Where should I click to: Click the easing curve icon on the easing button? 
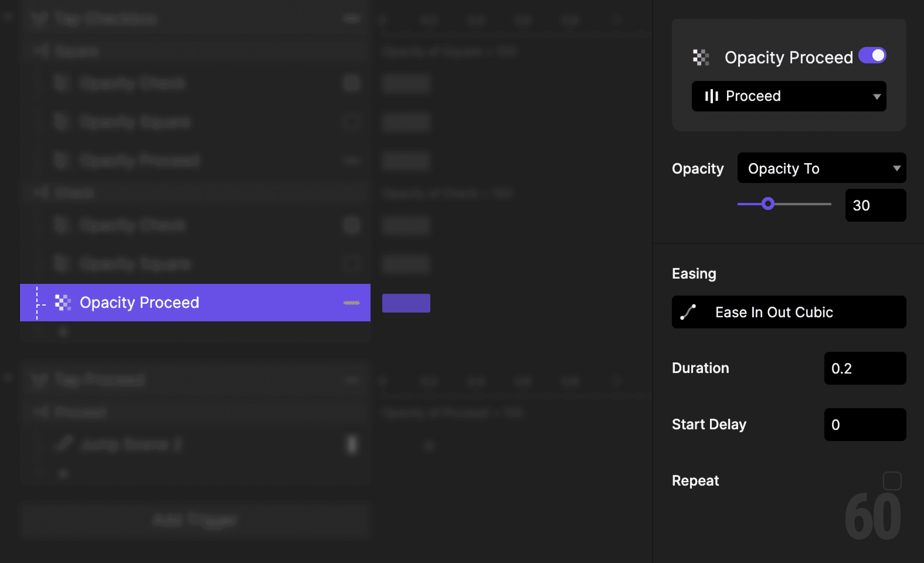[689, 312]
